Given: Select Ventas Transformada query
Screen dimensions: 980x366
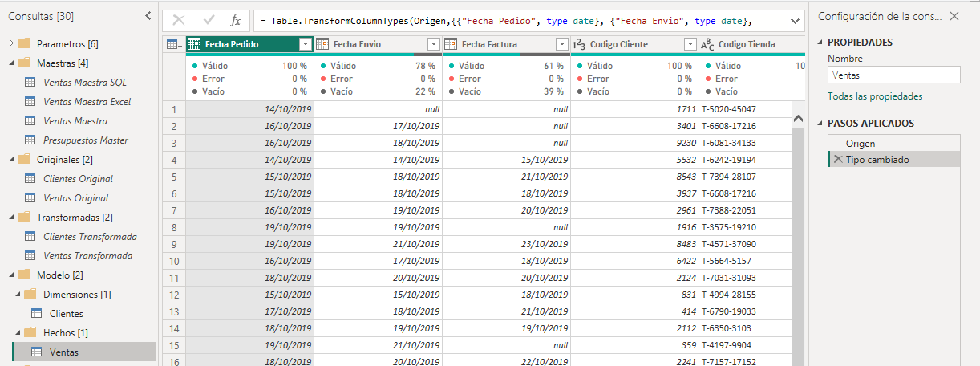Looking at the screenshot, I should [88, 256].
